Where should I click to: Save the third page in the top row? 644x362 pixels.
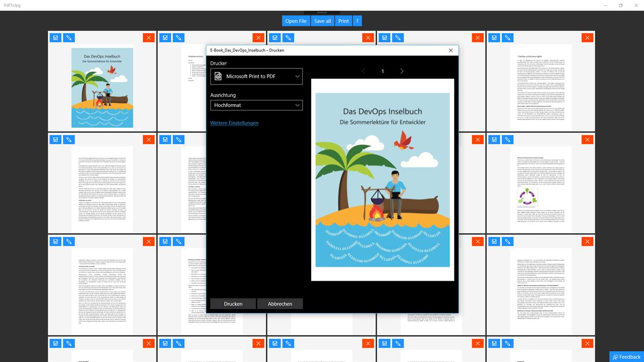(275, 38)
